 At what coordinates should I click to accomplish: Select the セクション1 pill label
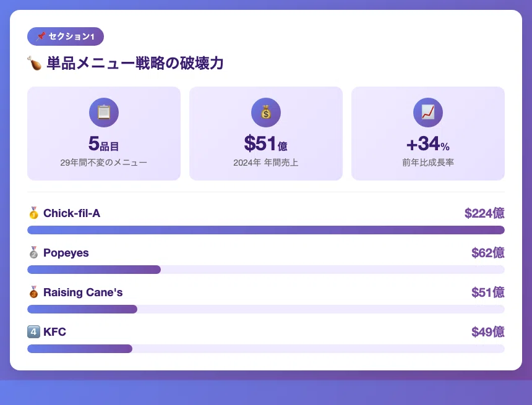66,36
